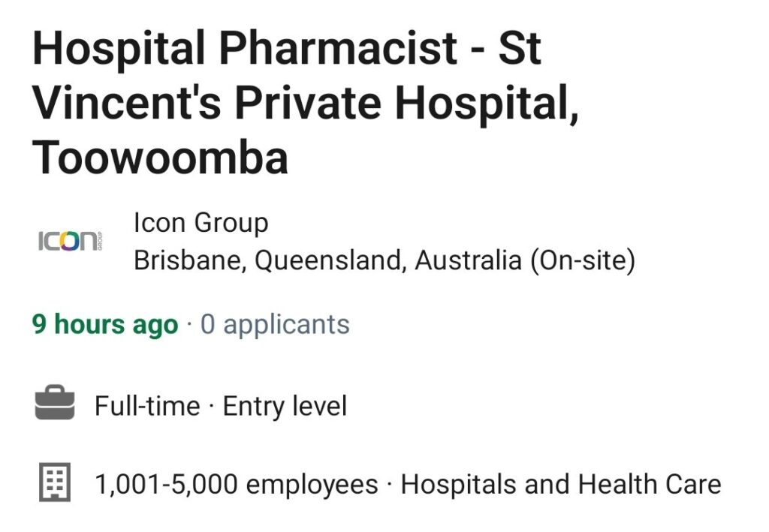Select the Full-time employment type label
Screen dimensions: 769x532
148,406
